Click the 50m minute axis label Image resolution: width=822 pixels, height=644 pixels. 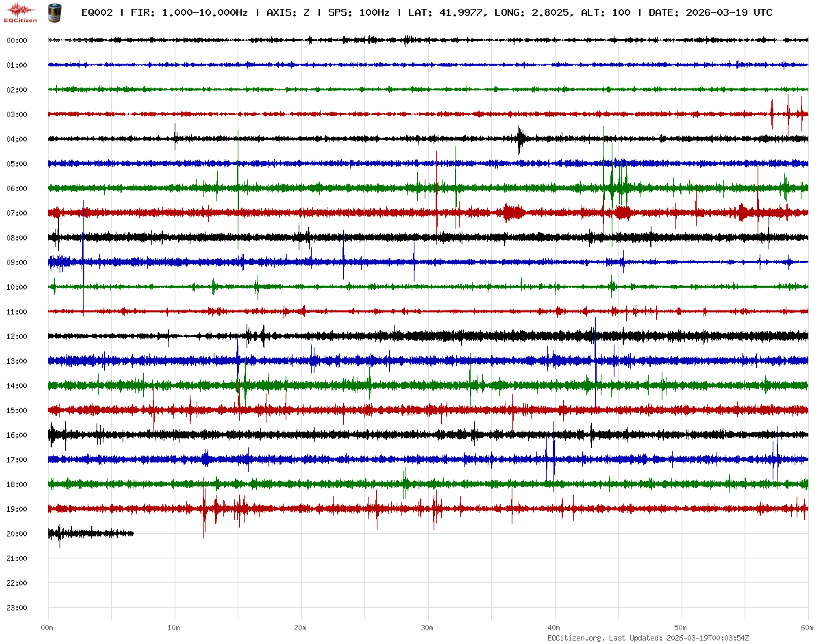pos(681,628)
